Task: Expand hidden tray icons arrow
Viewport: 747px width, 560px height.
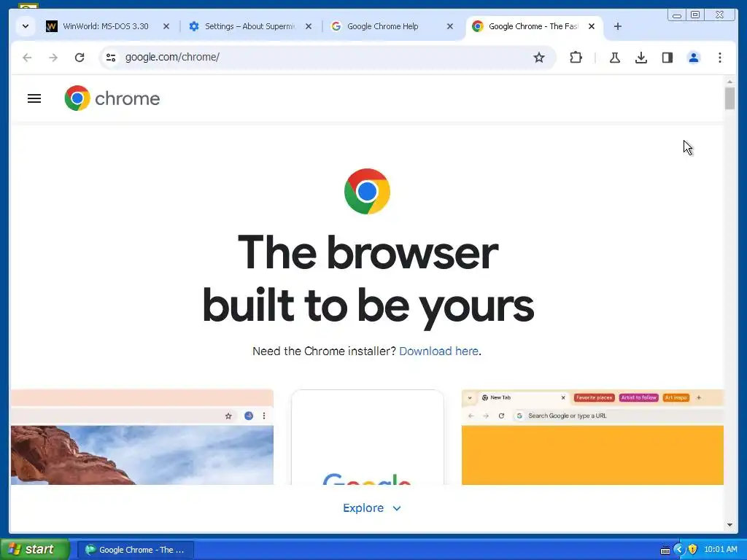Action: [x=679, y=550]
